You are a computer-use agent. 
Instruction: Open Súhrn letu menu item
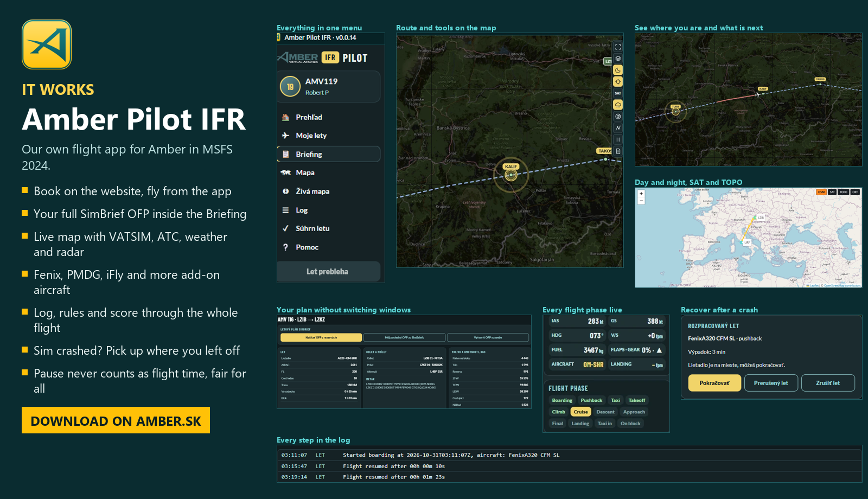pos(329,228)
